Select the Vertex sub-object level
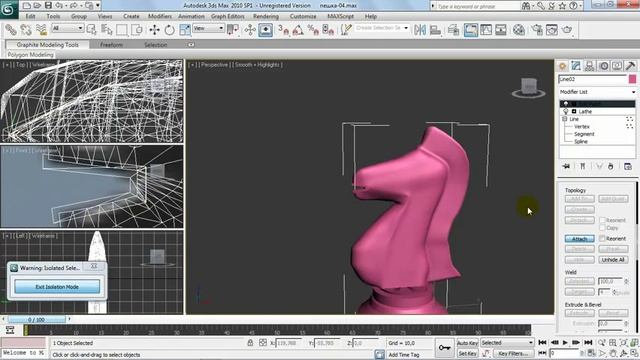This screenshot has width=640, height=360. [581, 127]
